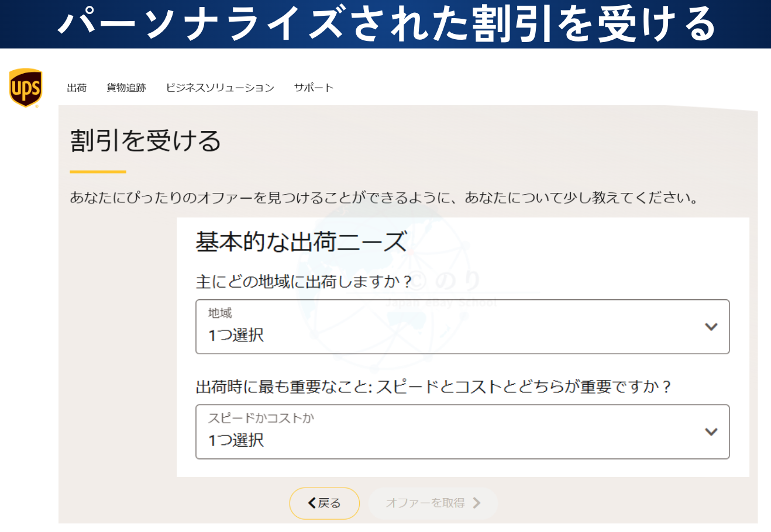Click the UPS shield logo

tap(26, 88)
